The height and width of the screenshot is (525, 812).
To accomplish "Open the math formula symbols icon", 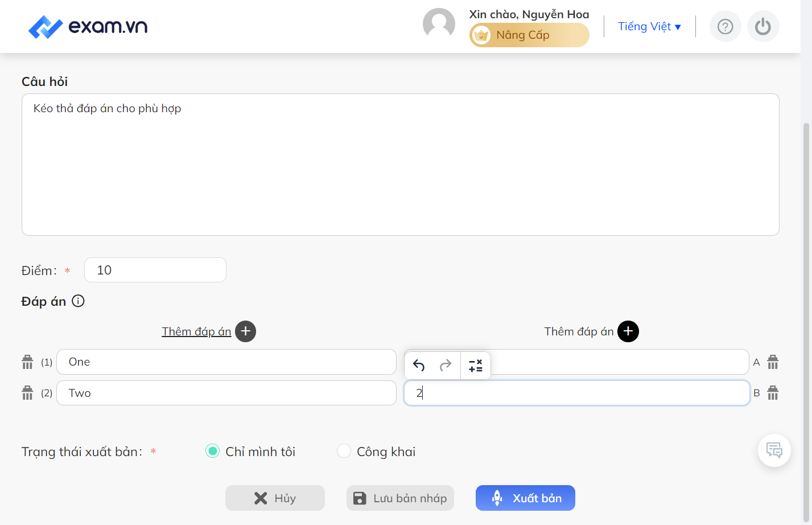I will 476,365.
